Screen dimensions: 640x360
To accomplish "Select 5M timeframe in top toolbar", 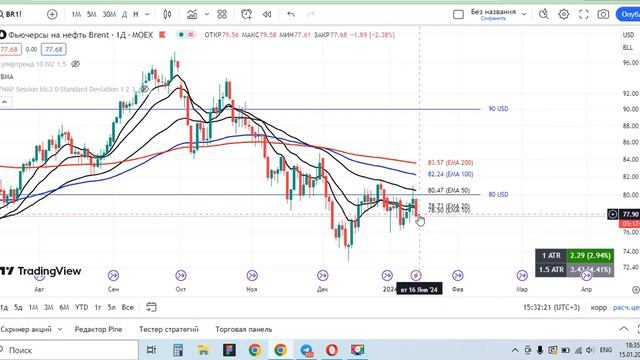I will (91, 14).
